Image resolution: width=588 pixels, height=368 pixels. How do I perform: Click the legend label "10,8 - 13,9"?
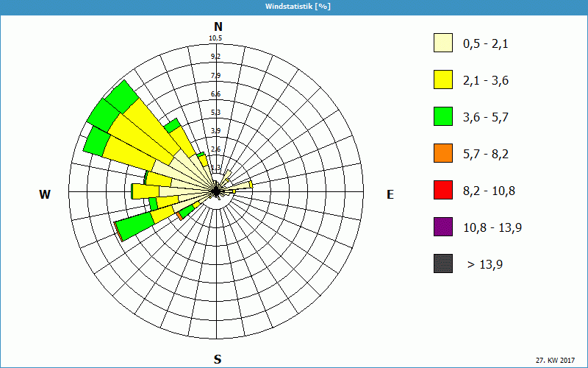[x=492, y=228]
